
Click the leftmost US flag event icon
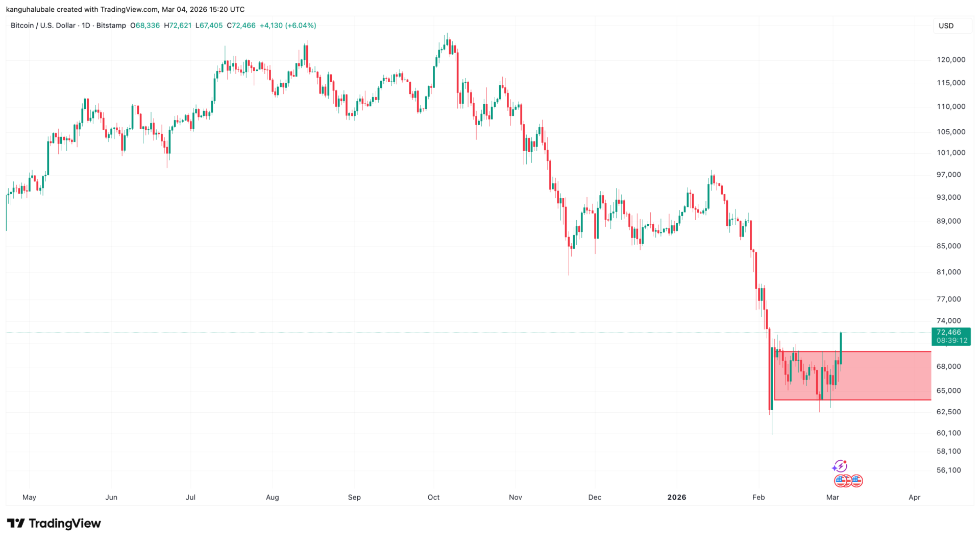coord(840,481)
